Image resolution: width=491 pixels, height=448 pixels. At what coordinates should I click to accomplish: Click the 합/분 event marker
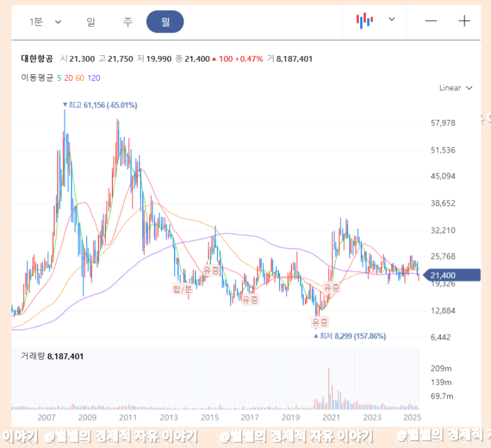182,289
